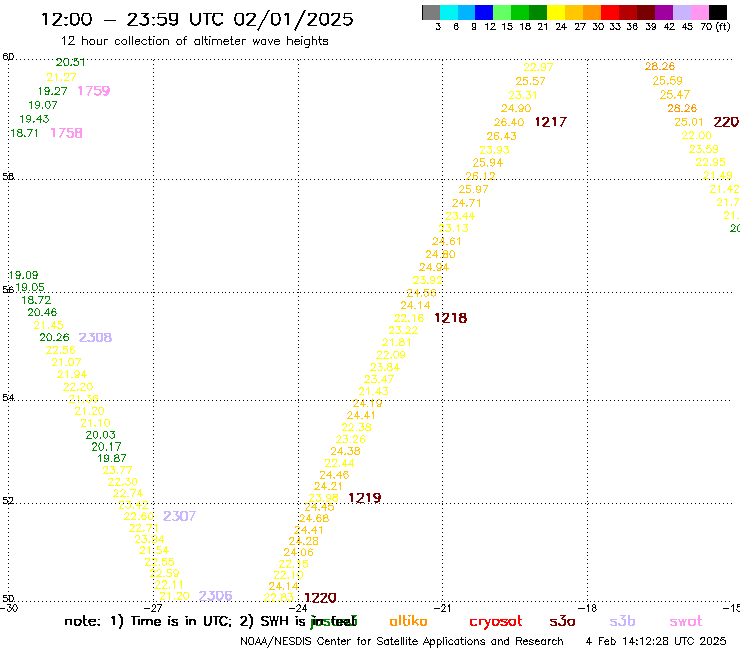740x650 pixels.
Task: Click the wave height value 25.01
Action: (689, 122)
